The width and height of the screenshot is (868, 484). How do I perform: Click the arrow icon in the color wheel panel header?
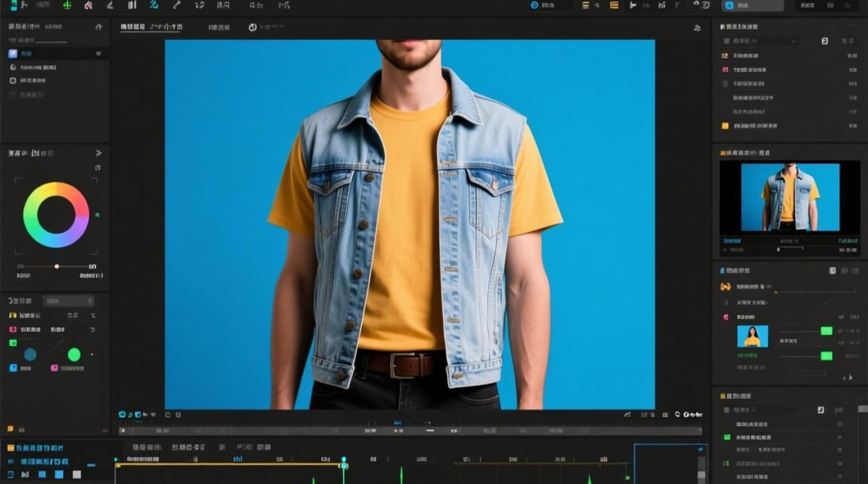coord(99,153)
